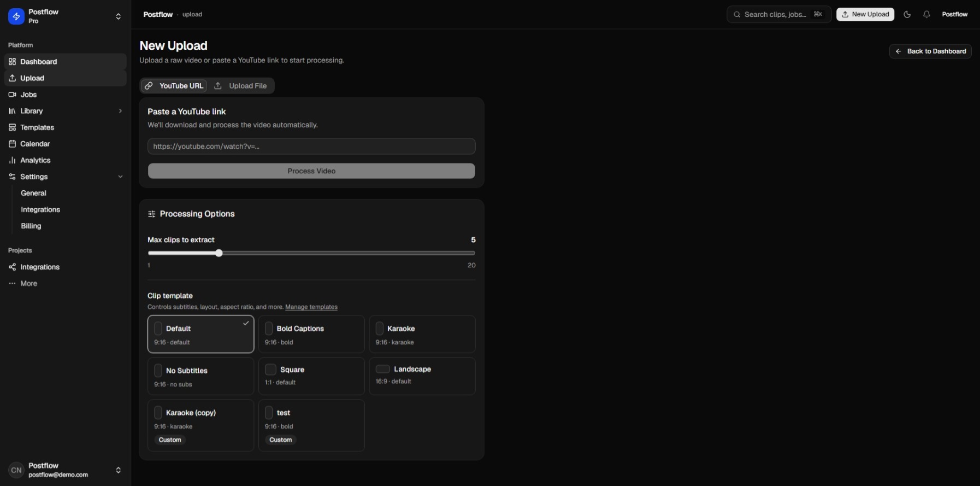Click the Max clips slider handle
This screenshot has width=980, height=486.
pyautogui.click(x=219, y=253)
